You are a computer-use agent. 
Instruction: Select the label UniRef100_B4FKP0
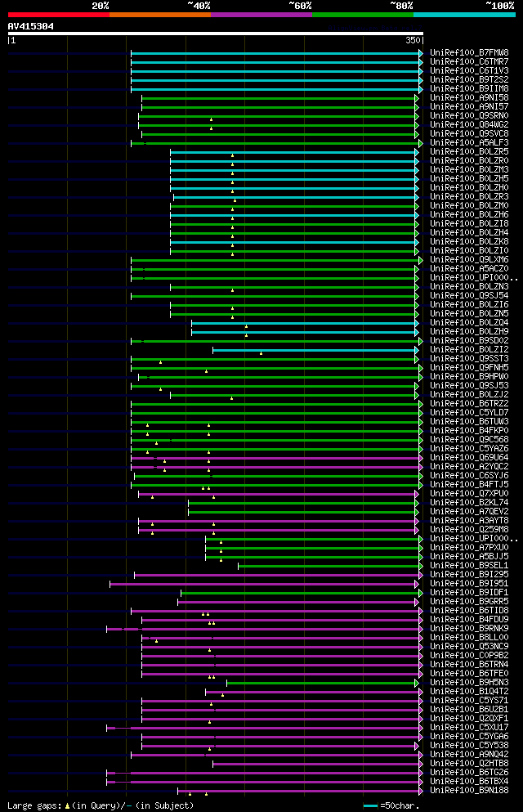(469, 431)
